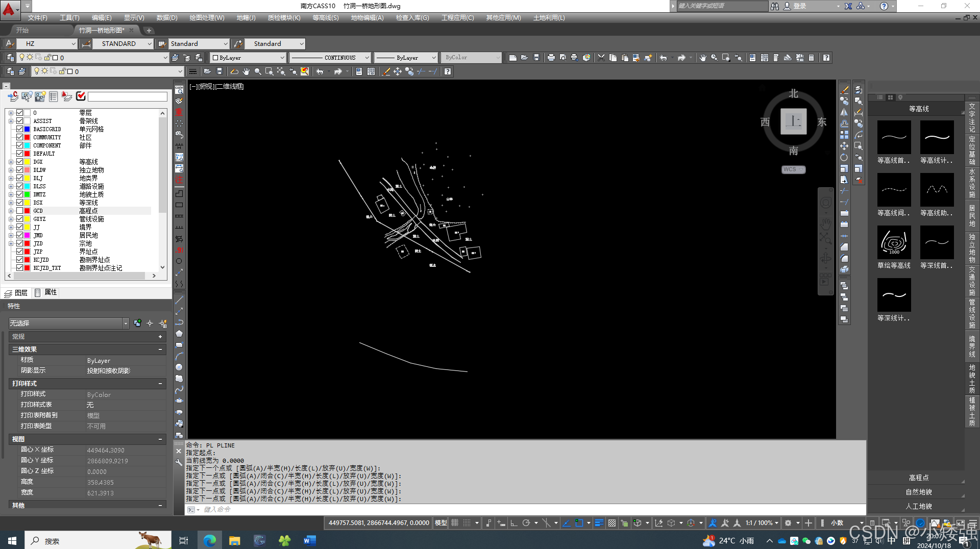Check the GCD elevation point layer checkbox
The image size is (980, 549).
(x=20, y=211)
